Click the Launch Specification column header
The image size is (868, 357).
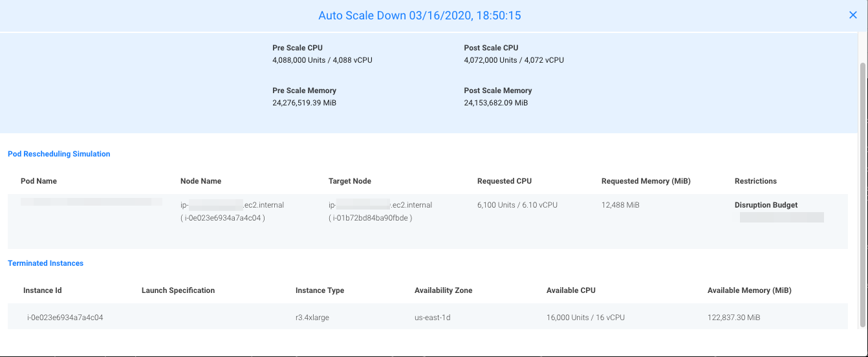tap(178, 290)
